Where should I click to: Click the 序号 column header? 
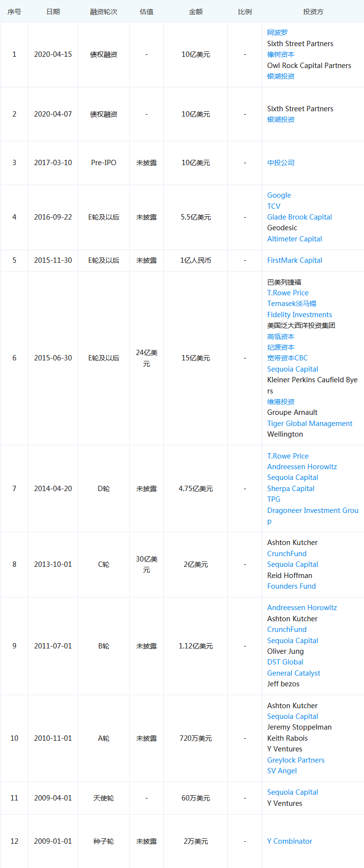[x=14, y=12]
